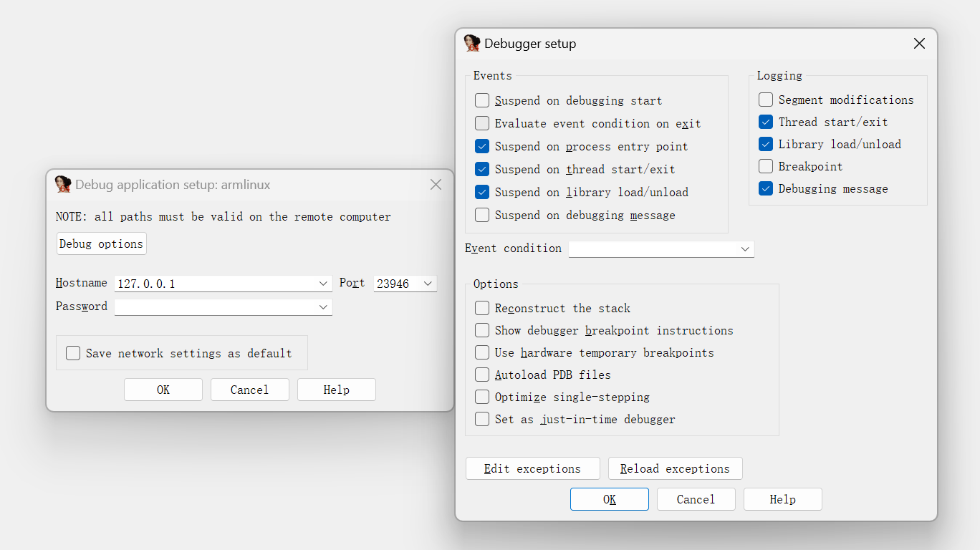Confirm Debugger setup with OK
This screenshot has height=550, width=980.
click(x=609, y=500)
